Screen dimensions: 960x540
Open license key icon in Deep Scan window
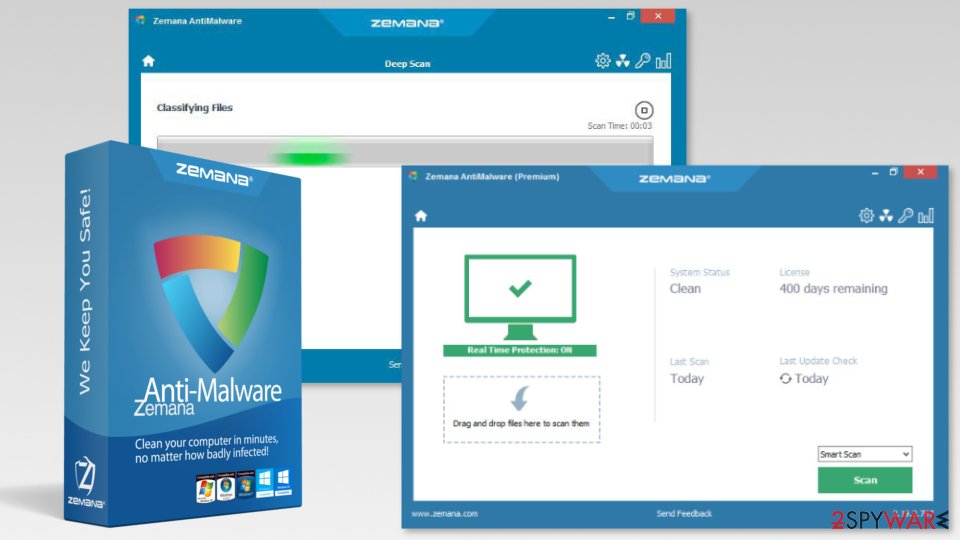[x=642, y=61]
